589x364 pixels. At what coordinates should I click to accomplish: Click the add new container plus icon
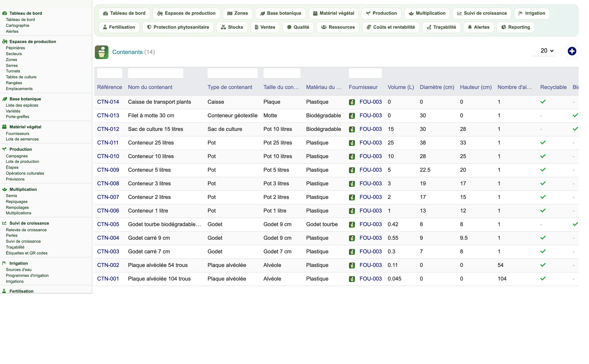click(572, 51)
